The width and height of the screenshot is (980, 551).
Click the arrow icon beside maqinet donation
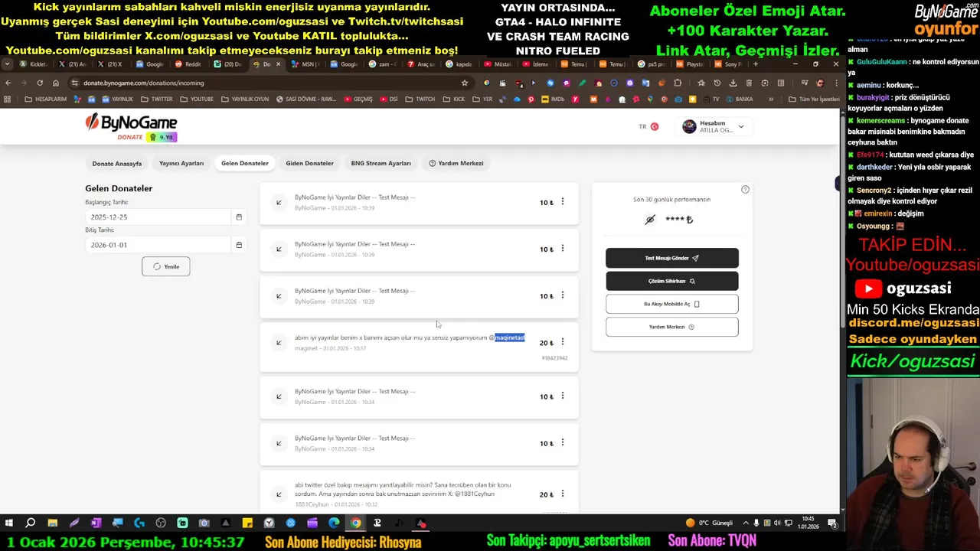coord(279,343)
